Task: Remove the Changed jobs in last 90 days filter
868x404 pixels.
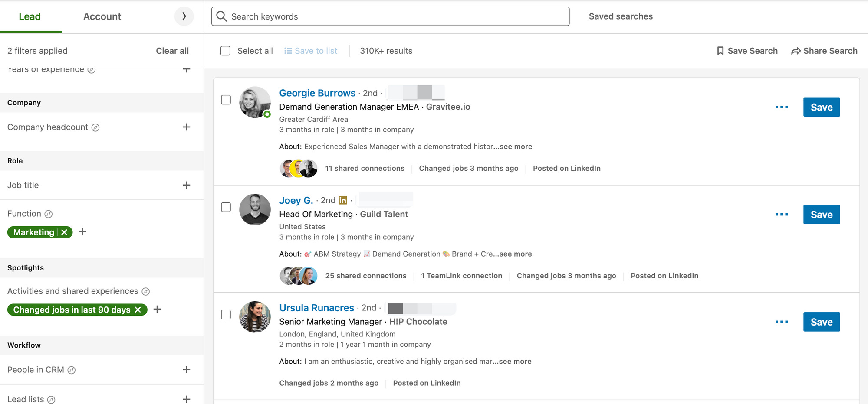Action: (x=138, y=310)
